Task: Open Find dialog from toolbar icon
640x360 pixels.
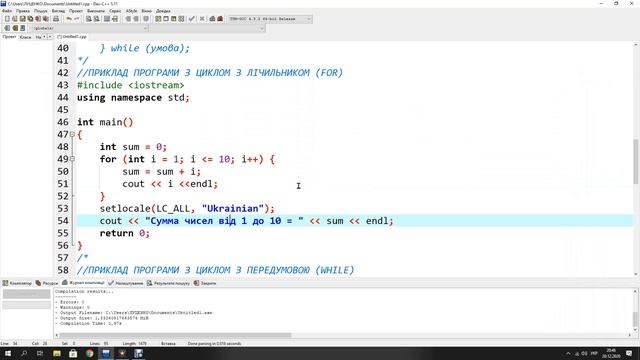Action: [x=89, y=19]
